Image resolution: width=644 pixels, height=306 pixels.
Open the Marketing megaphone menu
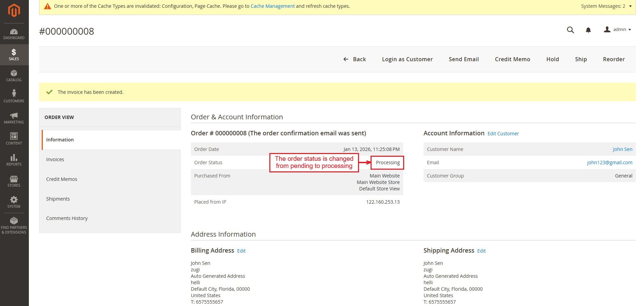pos(14,118)
